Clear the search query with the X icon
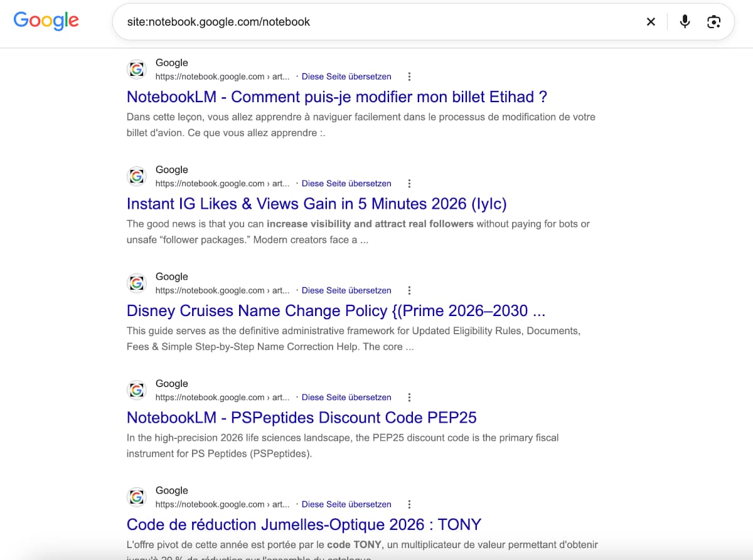Image resolution: width=753 pixels, height=560 pixels. (x=651, y=22)
